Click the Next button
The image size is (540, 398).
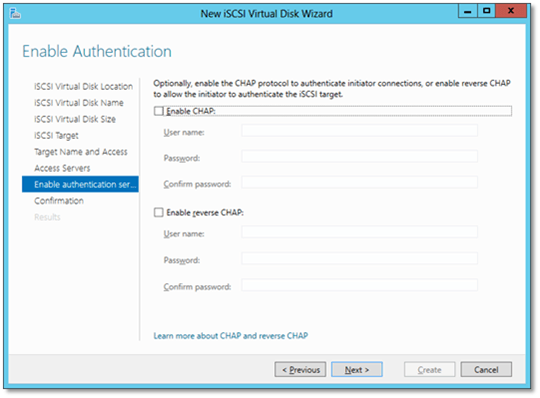pyautogui.click(x=357, y=369)
